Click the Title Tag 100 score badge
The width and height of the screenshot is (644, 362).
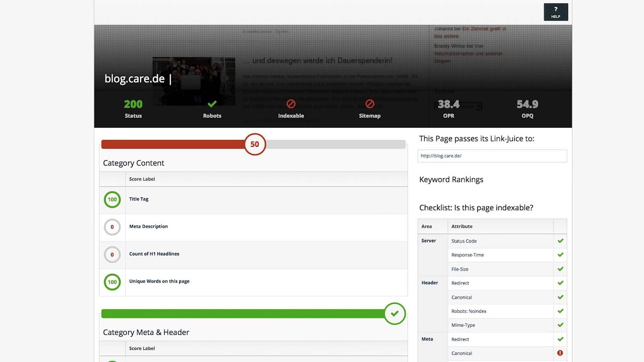click(112, 200)
